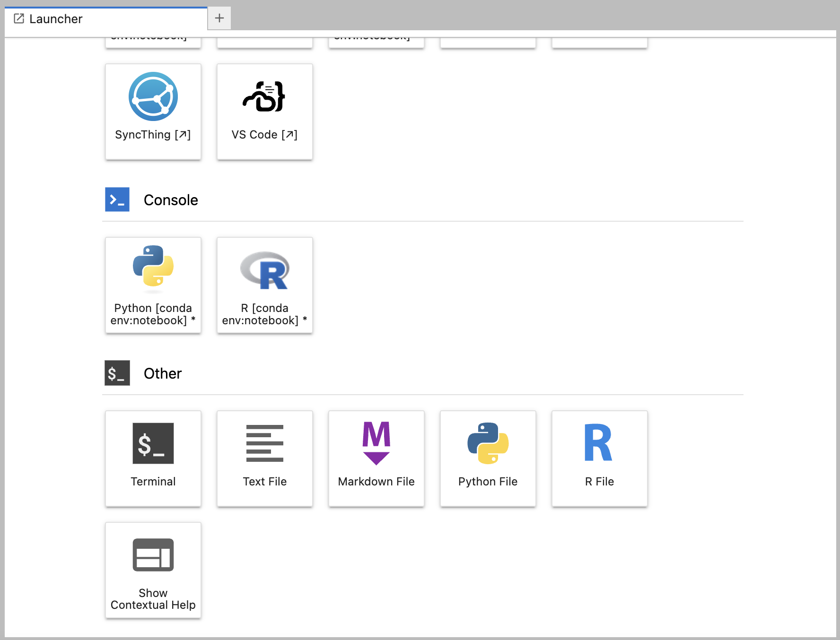
Task: Open the SyncThing launcher card
Action: click(153, 112)
